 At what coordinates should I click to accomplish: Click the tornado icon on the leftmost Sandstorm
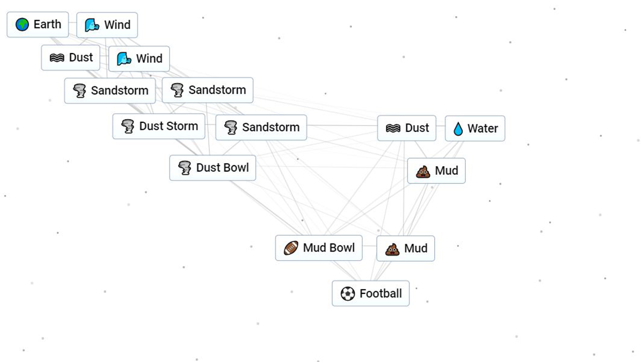tap(80, 91)
